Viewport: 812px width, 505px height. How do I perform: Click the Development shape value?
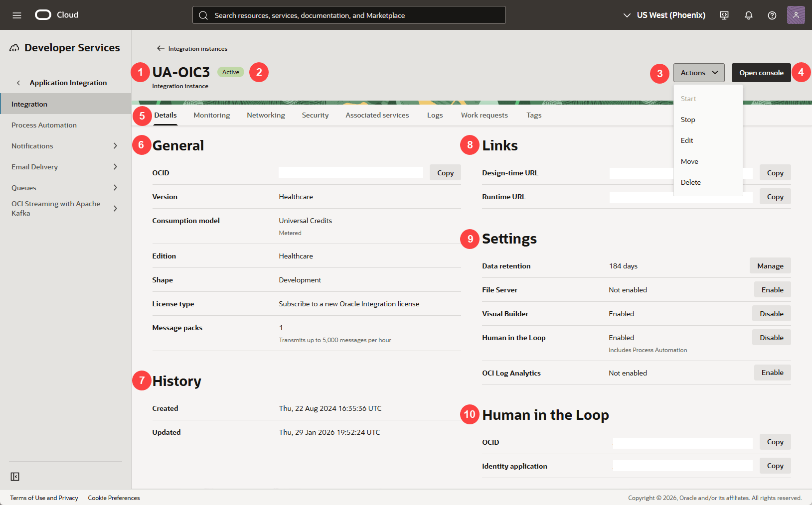click(x=300, y=280)
